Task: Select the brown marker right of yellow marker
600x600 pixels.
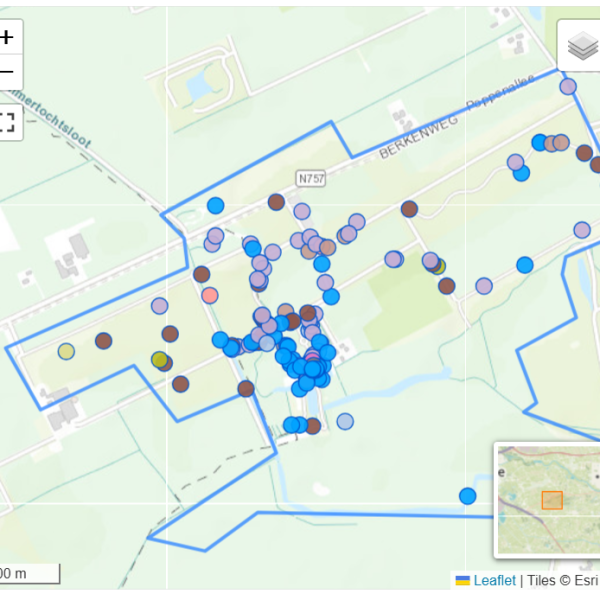Action: 103,341
